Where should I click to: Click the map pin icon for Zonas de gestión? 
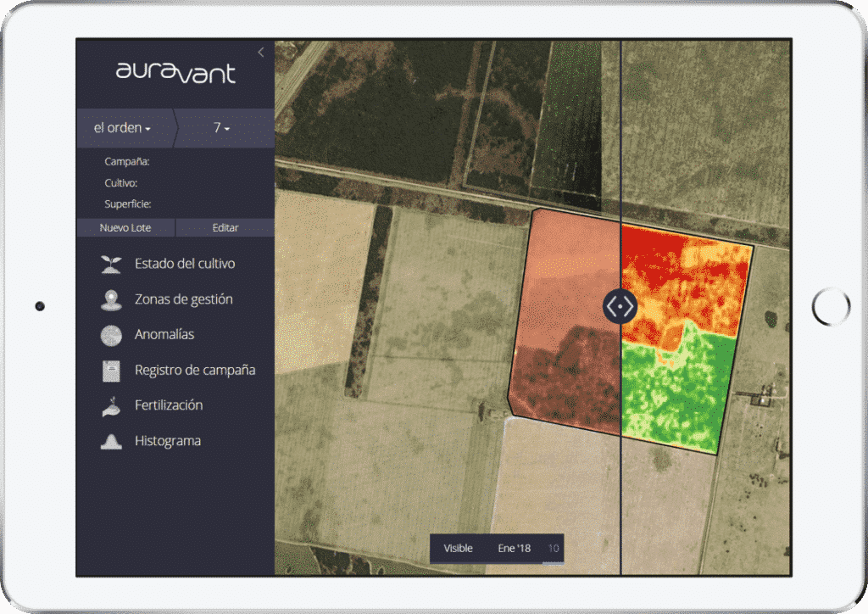point(111,299)
